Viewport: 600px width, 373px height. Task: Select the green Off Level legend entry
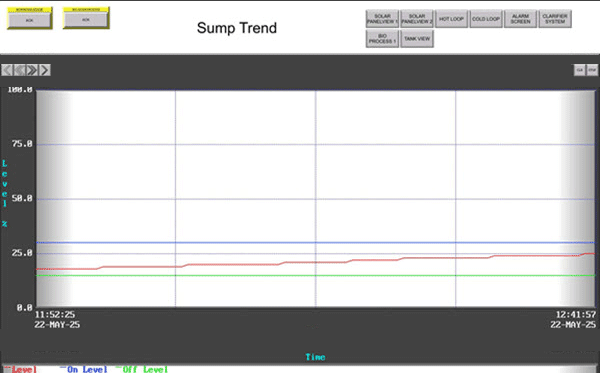tap(142, 369)
